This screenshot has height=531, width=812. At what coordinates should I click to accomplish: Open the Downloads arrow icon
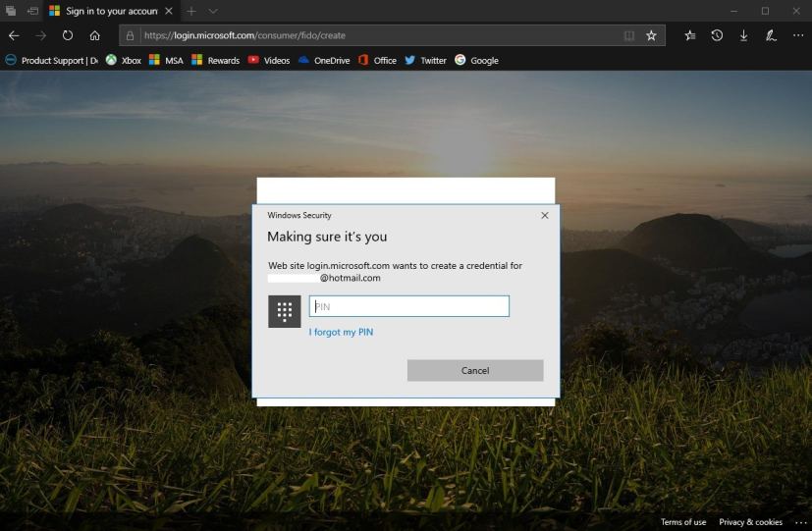coord(743,35)
